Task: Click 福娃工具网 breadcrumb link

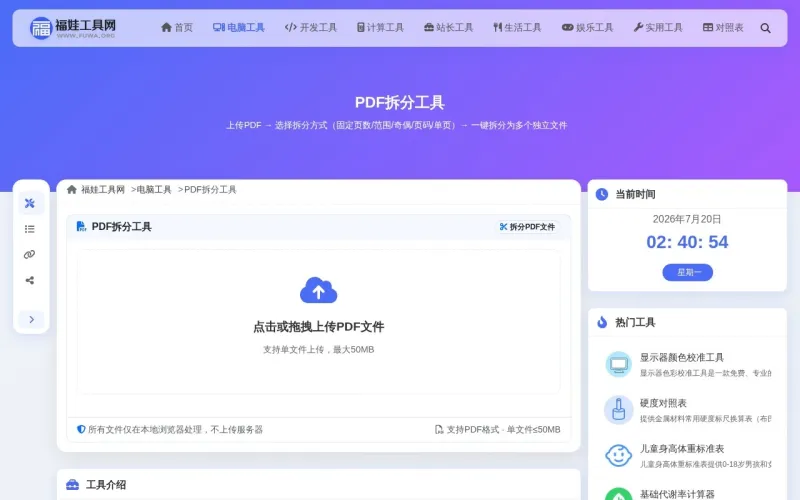Action: 103,189
